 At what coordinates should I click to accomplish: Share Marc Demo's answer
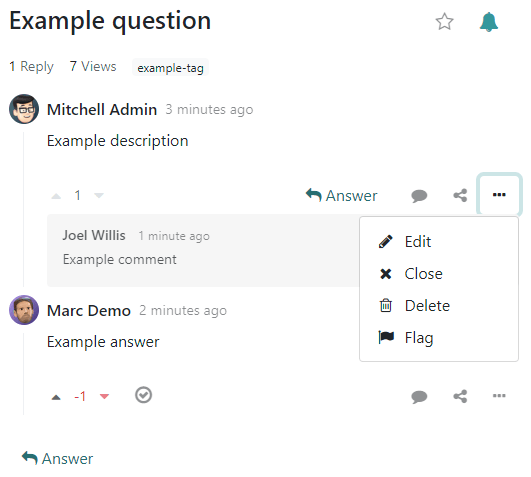(460, 396)
